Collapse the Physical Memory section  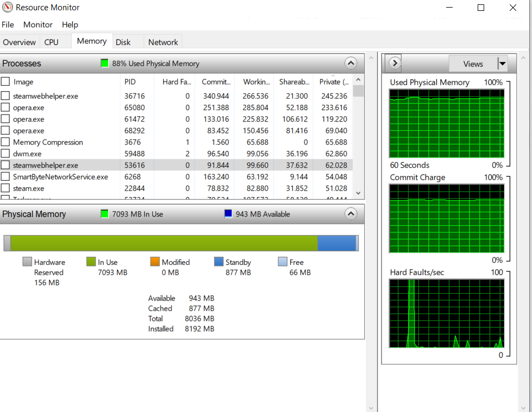[x=351, y=214]
